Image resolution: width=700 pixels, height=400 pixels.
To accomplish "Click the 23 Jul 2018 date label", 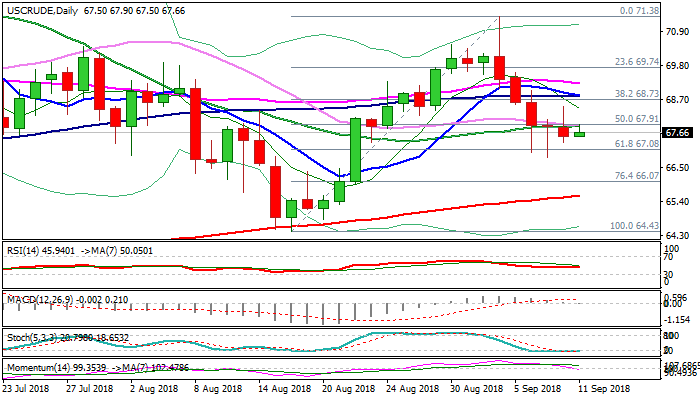I will tap(27, 387).
